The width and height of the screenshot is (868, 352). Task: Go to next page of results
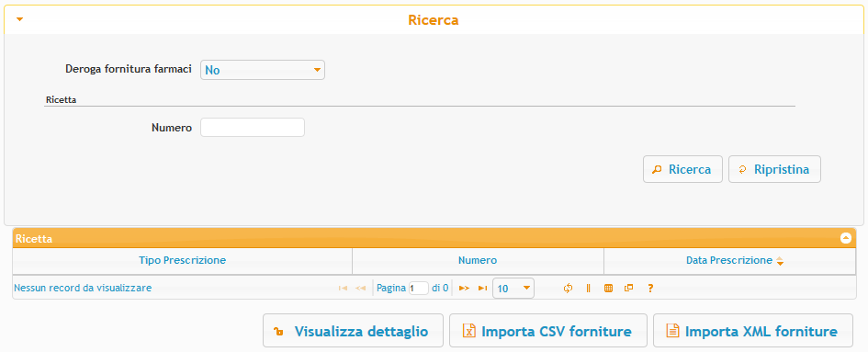465,289
